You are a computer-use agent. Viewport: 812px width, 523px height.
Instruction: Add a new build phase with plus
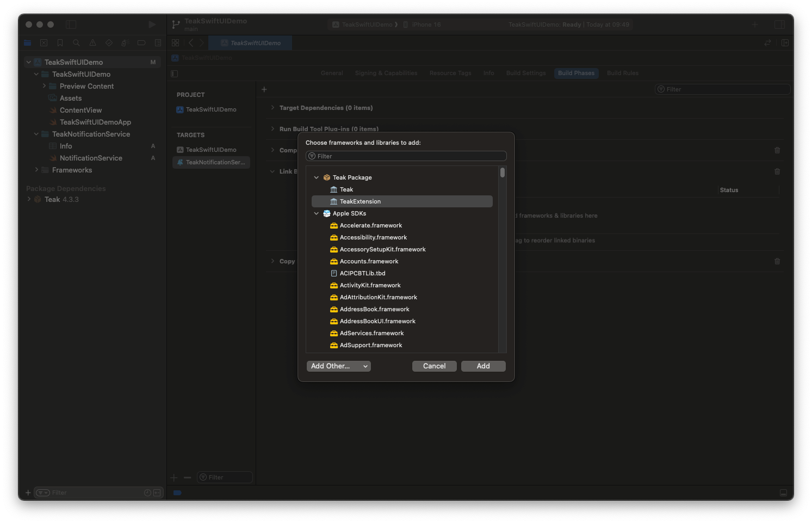click(264, 89)
